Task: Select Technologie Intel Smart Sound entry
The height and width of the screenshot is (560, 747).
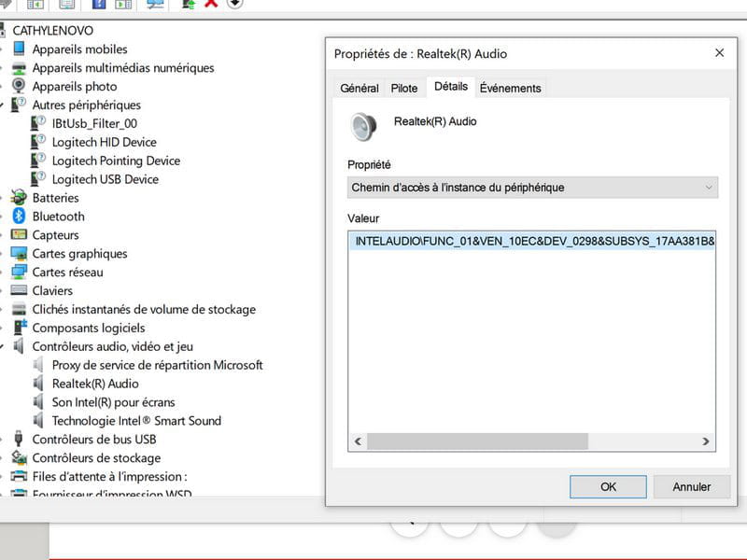Action: pos(136,421)
